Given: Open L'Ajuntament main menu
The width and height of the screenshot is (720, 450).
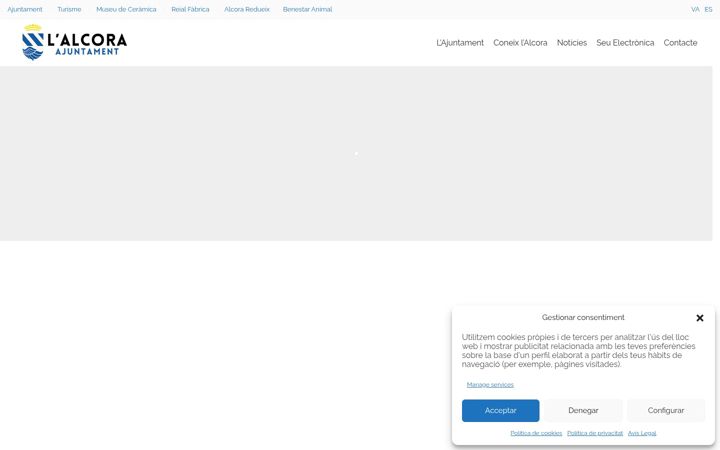Looking at the screenshot, I should (460, 43).
